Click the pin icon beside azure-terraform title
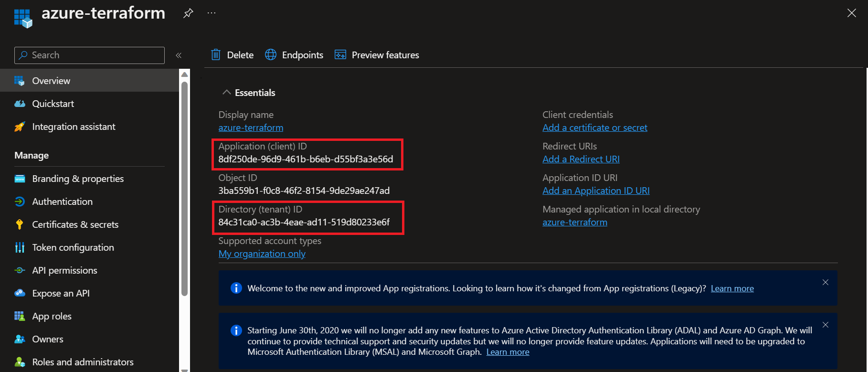The height and width of the screenshot is (372, 868). (188, 13)
